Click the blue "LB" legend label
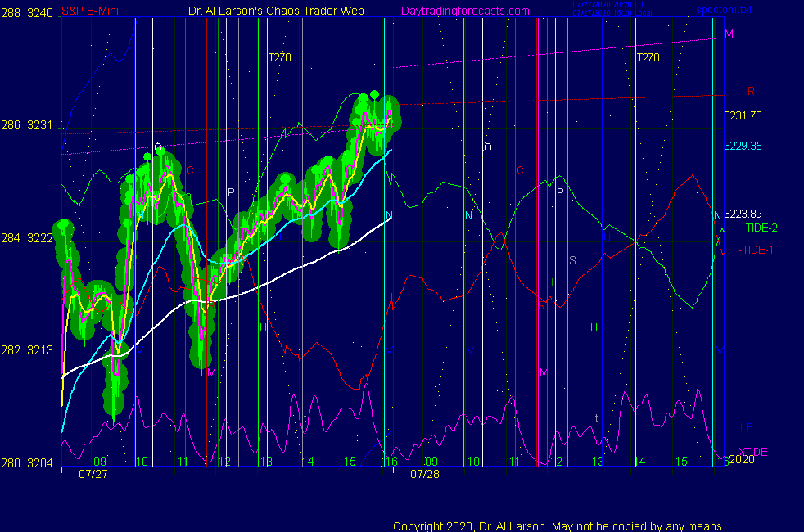The image size is (804, 532). coord(746,427)
